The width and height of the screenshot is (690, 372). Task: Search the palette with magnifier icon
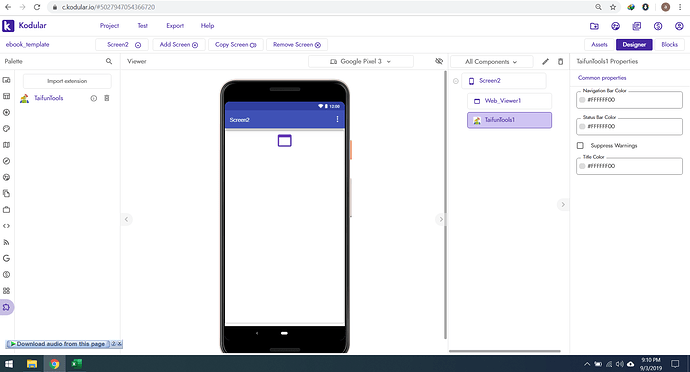click(x=109, y=61)
